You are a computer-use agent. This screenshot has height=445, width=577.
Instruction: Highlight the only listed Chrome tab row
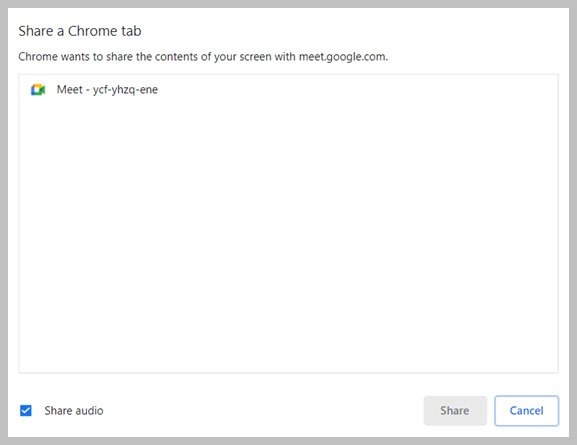(288, 89)
